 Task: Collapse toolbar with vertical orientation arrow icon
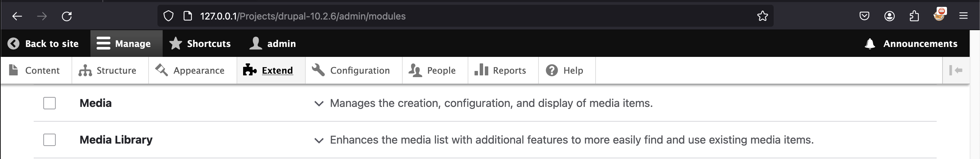[956, 70]
